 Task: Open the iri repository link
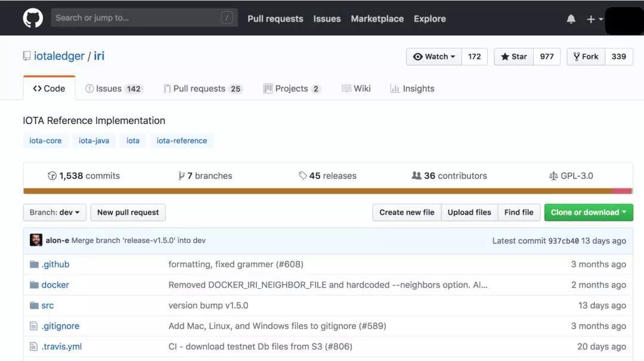tap(99, 56)
